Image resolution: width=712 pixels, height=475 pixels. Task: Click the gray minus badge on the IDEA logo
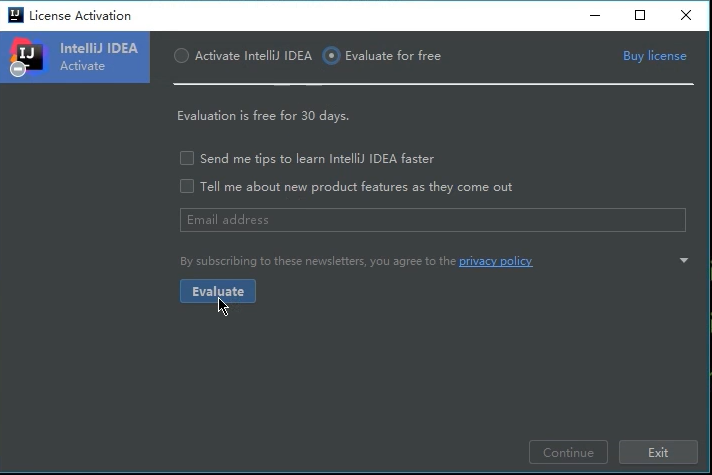pyautogui.click(x=18, y=69)
